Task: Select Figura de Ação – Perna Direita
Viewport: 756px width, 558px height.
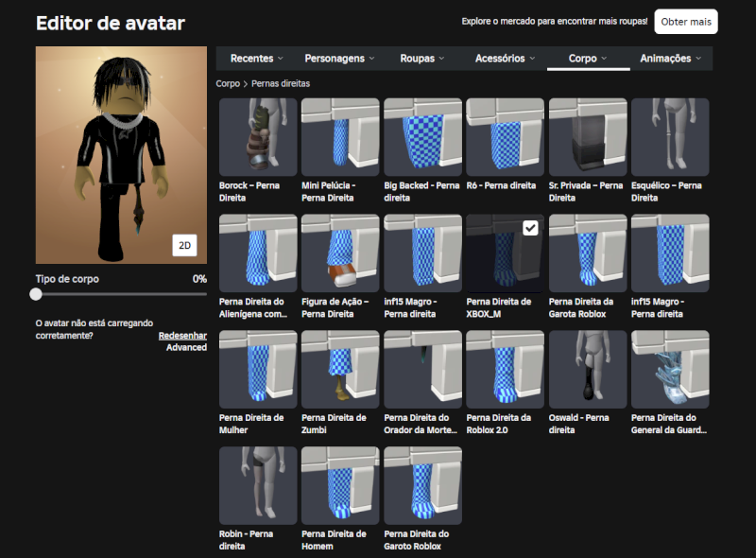Action: [x=340, y=253]
